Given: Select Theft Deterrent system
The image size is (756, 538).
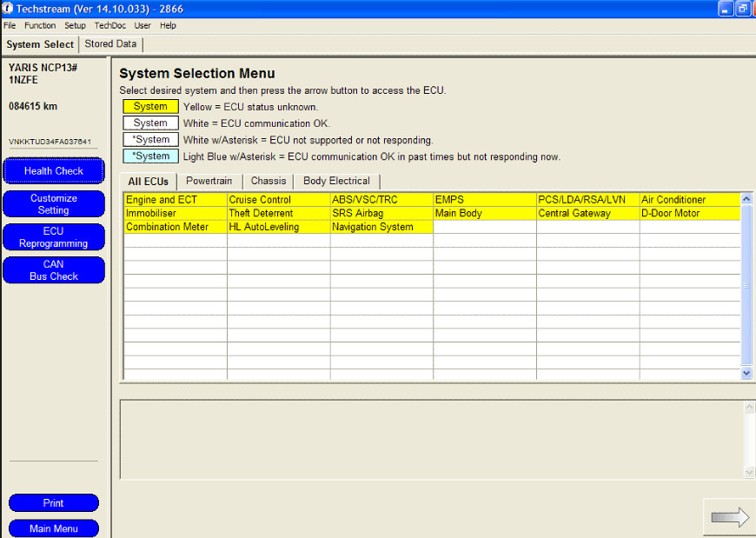Looking at the screenshot, I should pyautogui.click(x=279, y=213).
